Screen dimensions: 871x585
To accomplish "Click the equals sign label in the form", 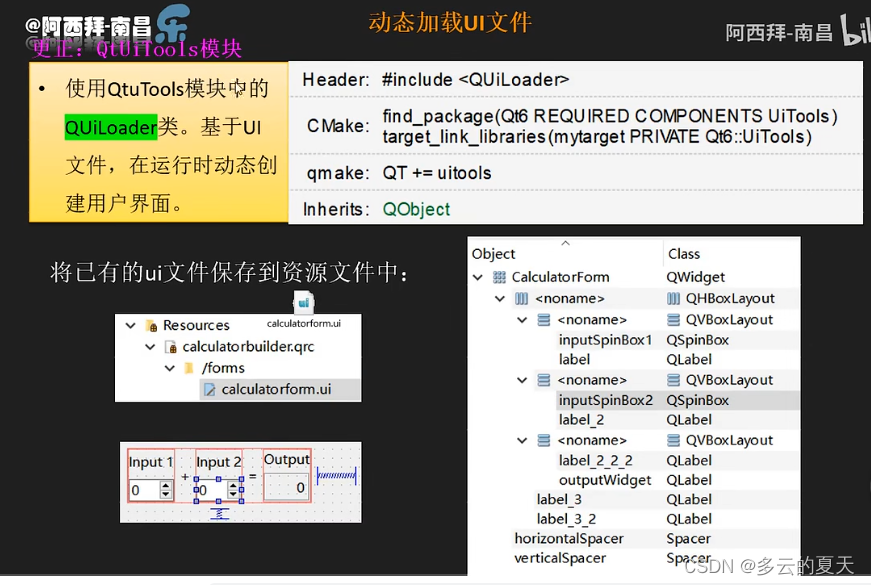I will pos(253,476).
